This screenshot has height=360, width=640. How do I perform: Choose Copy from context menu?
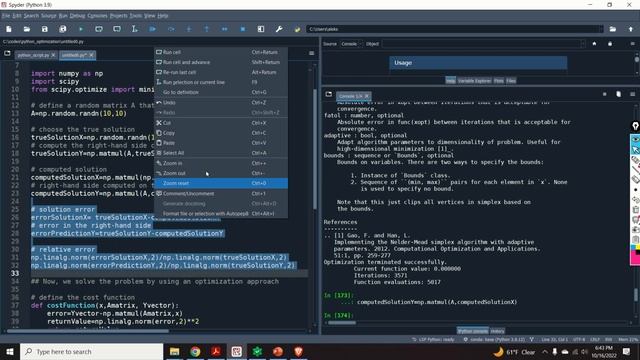coord(221,133)
